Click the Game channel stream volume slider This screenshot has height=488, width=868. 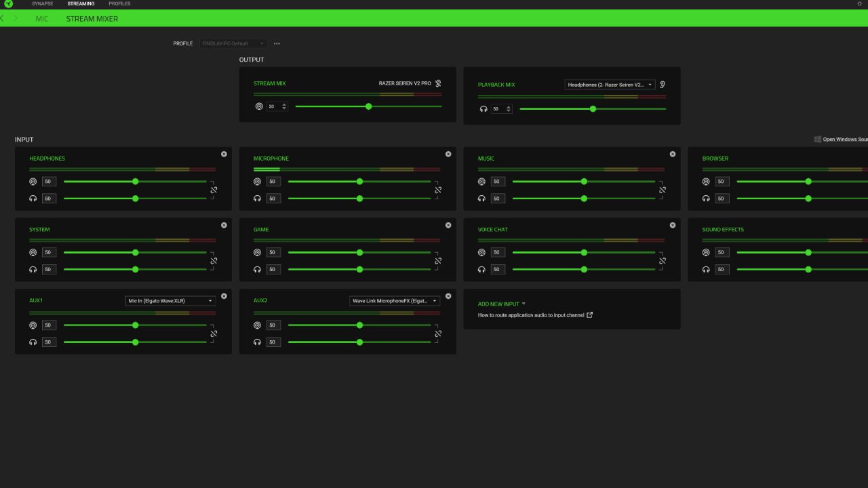tap(359, 253)
